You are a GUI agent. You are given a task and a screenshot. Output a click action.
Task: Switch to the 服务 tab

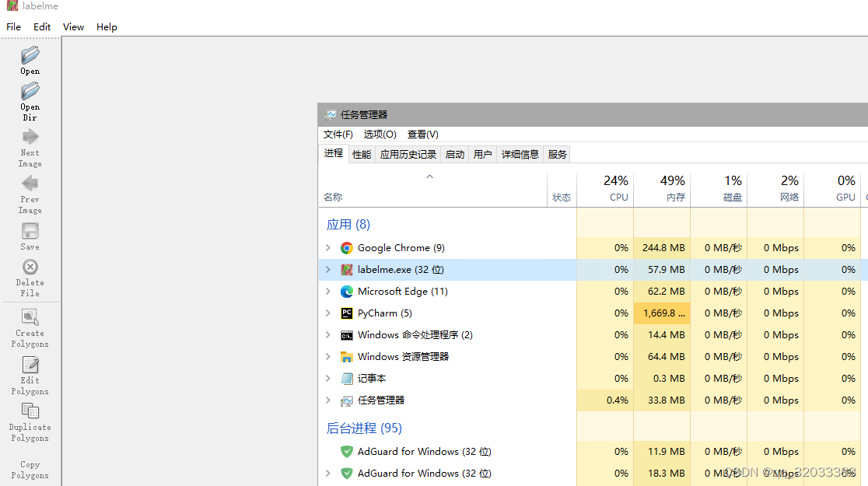(557, 155)
